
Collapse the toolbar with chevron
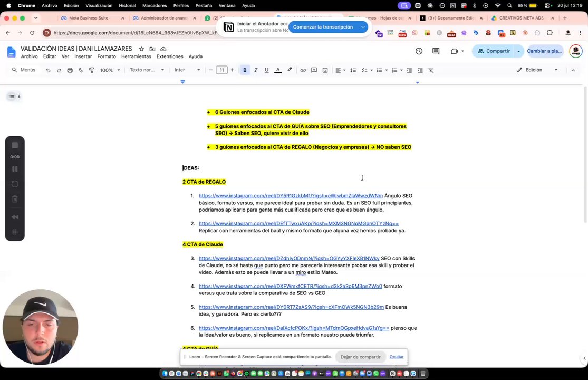coord(573,70)
